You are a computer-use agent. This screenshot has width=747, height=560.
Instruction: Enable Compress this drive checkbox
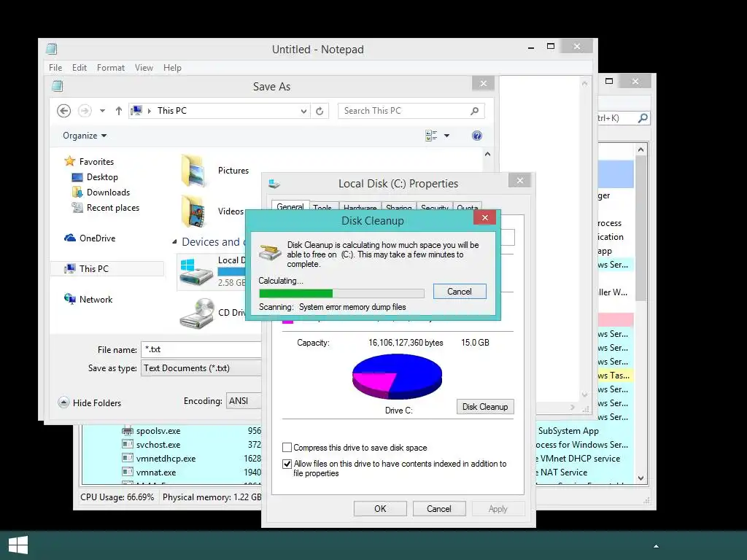click(287, 448)
